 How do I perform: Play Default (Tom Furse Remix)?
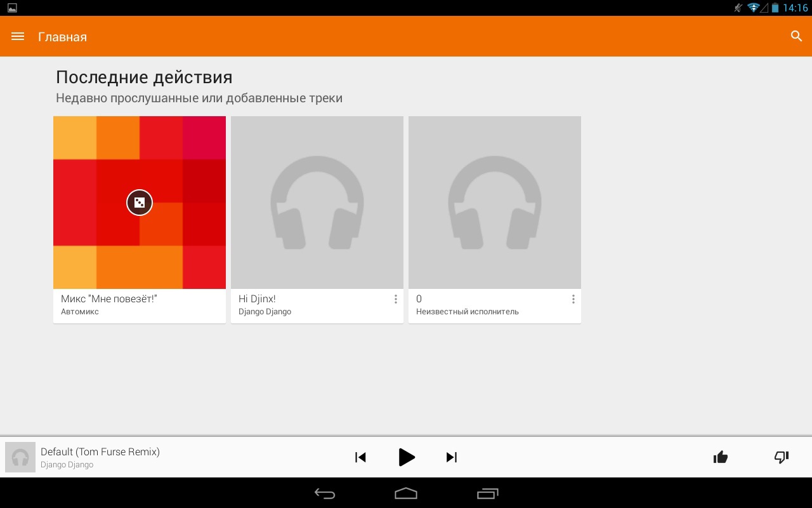click(x=407, y=457)
